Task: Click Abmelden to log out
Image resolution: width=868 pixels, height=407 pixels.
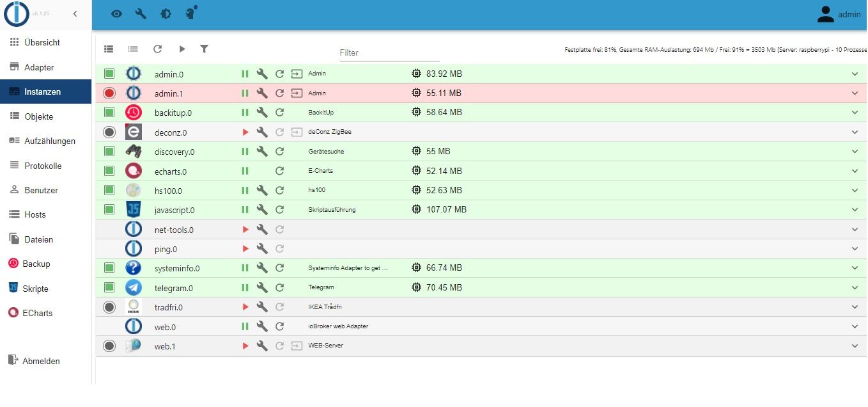Action: 41,361
